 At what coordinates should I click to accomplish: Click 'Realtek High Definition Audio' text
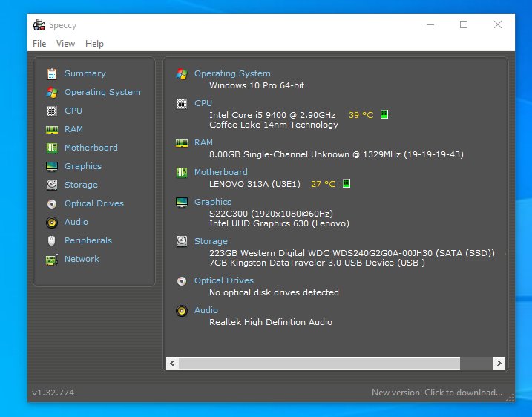(271, 322)
